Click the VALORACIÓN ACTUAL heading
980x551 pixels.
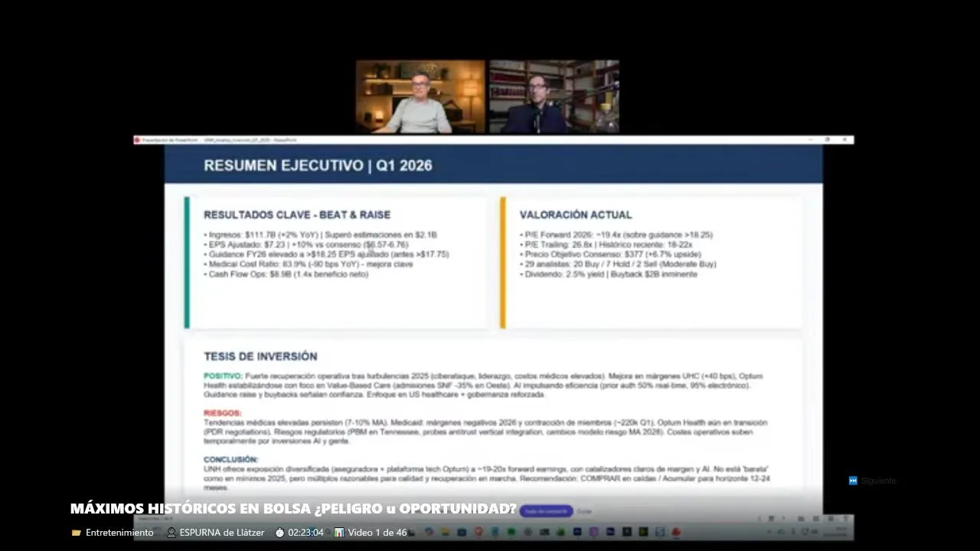click(x=576, y=215)
